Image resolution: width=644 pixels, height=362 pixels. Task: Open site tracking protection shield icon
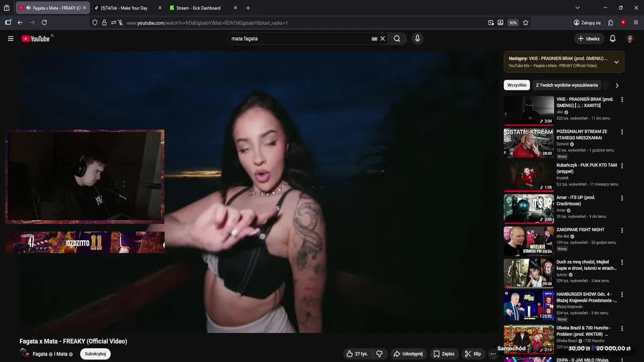tap(95, 23)
